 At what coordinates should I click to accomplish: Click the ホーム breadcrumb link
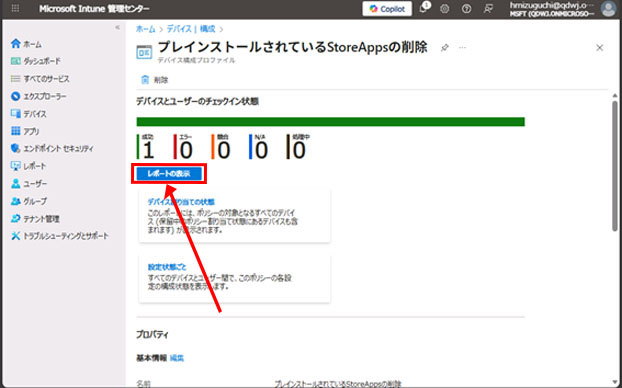click(x=146, y=29)
